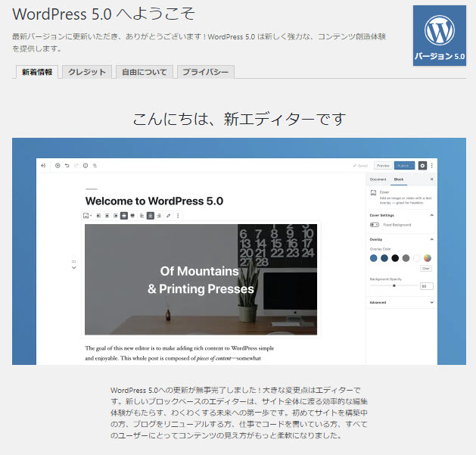Toggle Fixed Background switch
The image size is (476, 455).
(375, 225)
